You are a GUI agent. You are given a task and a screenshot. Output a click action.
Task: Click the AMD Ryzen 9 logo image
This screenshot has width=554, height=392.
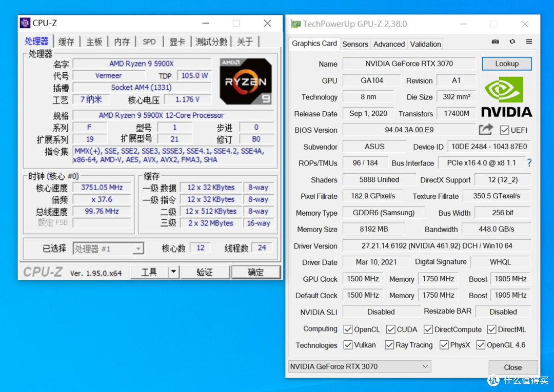[x=246, y=81]
